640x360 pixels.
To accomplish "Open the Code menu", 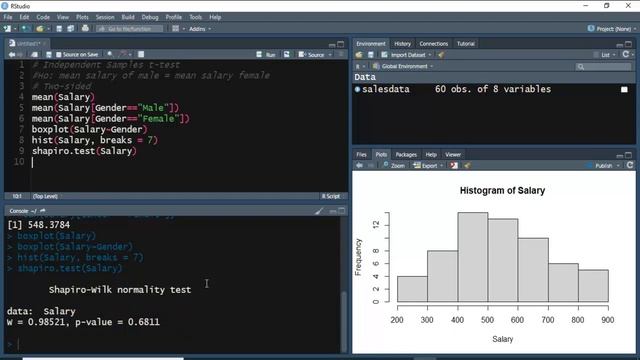I will (43, 17).
